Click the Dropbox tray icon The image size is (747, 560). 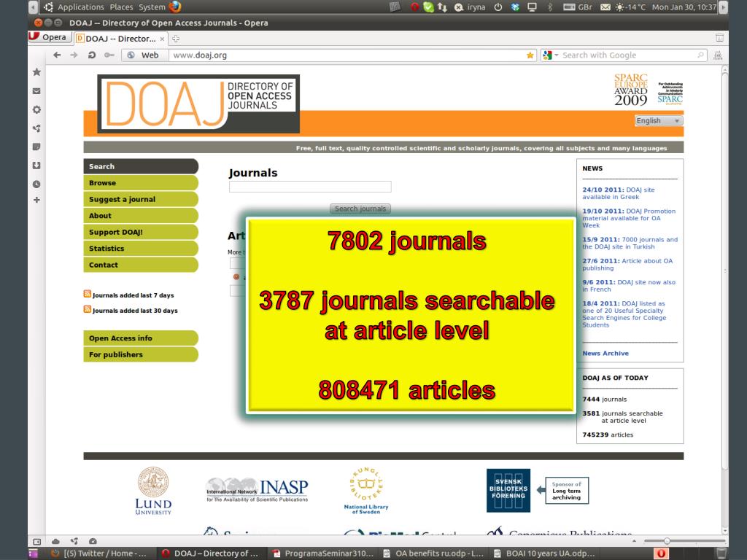click(x=515, y=7)
